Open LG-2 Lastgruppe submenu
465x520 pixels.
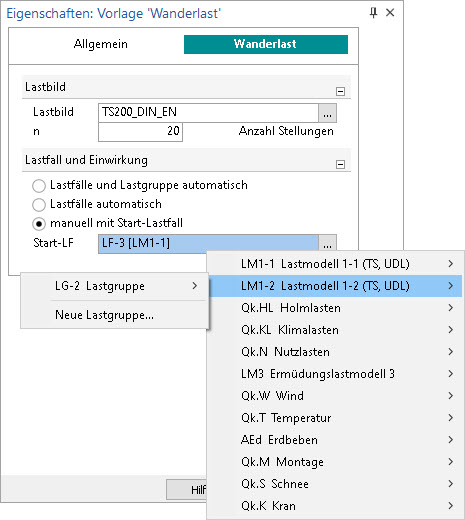click(x=115, y=286)
